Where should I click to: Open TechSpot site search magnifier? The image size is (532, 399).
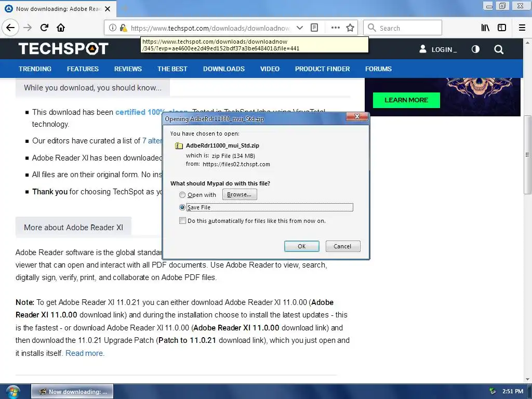coord(499,49)
